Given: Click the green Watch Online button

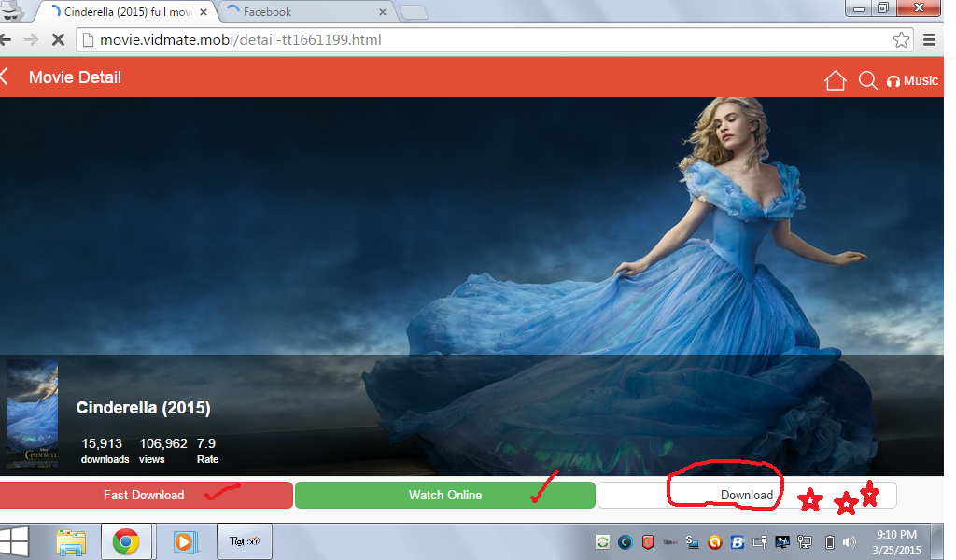Looking at the screenshot, I should pos(445,495).
